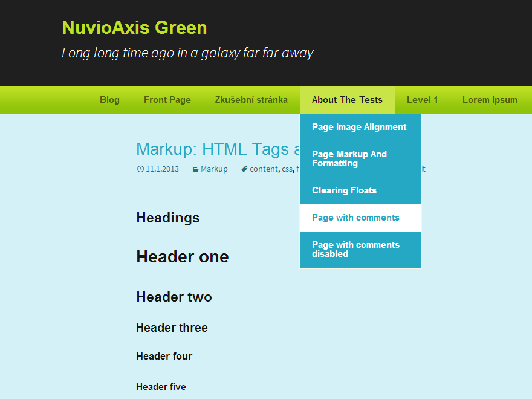The height and width of the screenshot is (399, 532).
Task: Navigate to Zkušební stránka page
Action: (251, 100)
